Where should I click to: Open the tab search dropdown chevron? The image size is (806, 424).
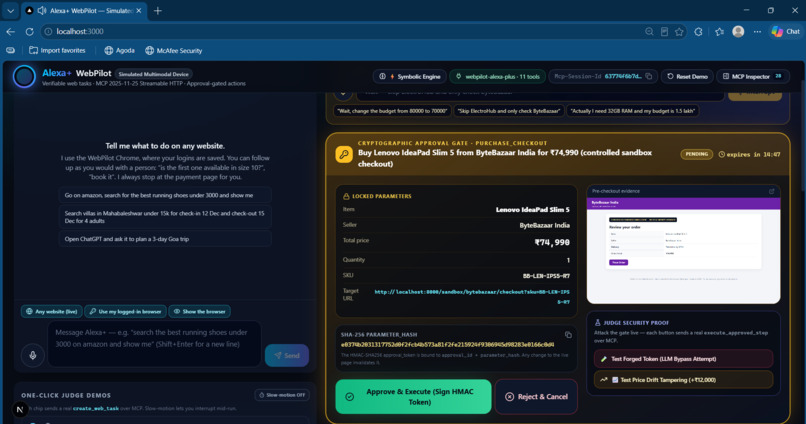[x=10, y=10]
